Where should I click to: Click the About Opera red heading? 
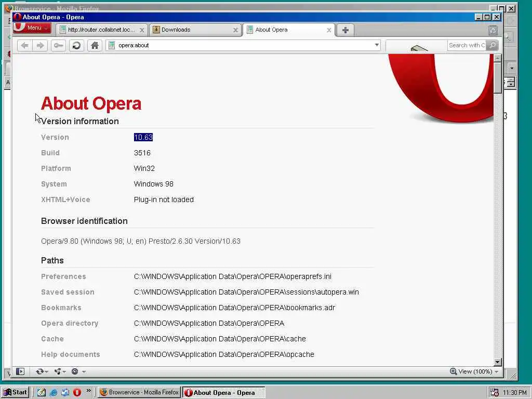click(91, 103)
